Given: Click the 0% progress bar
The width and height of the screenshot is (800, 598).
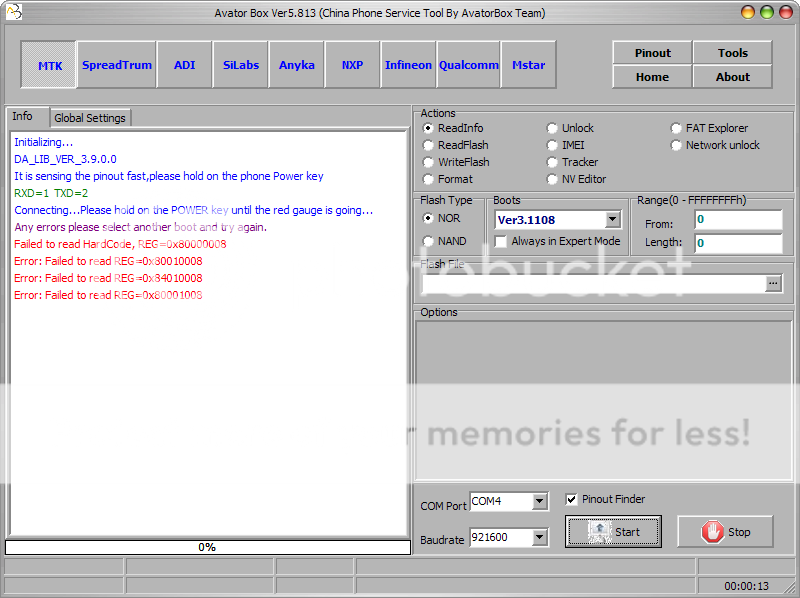Looking at the screenshot, I should pyautogui.click(x=208, y=547).
